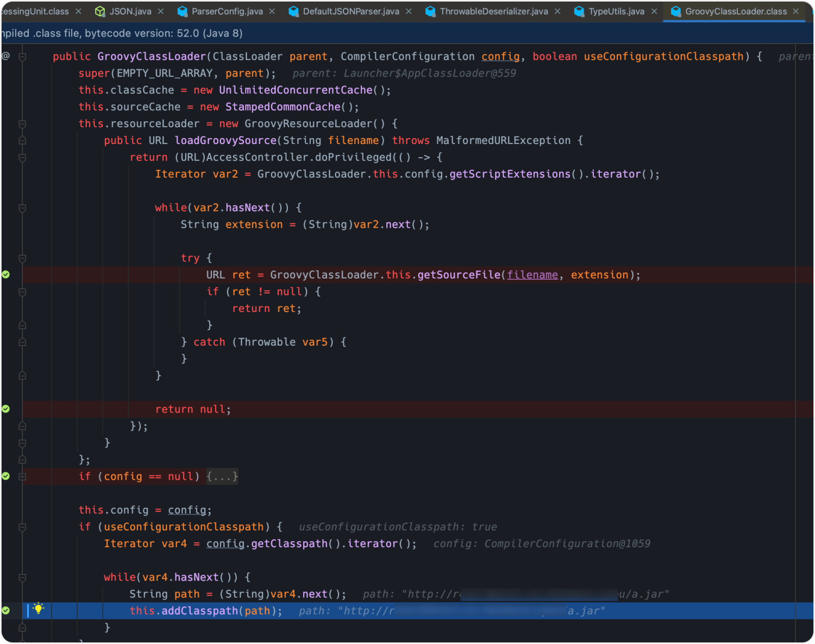815x644 pixels.
Task: Collapse the catch (Throwable var5) fold marker
Action: click(22, 342)
